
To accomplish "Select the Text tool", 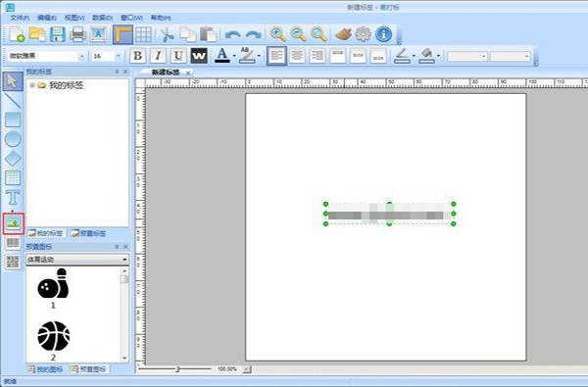I will [13, 197].
